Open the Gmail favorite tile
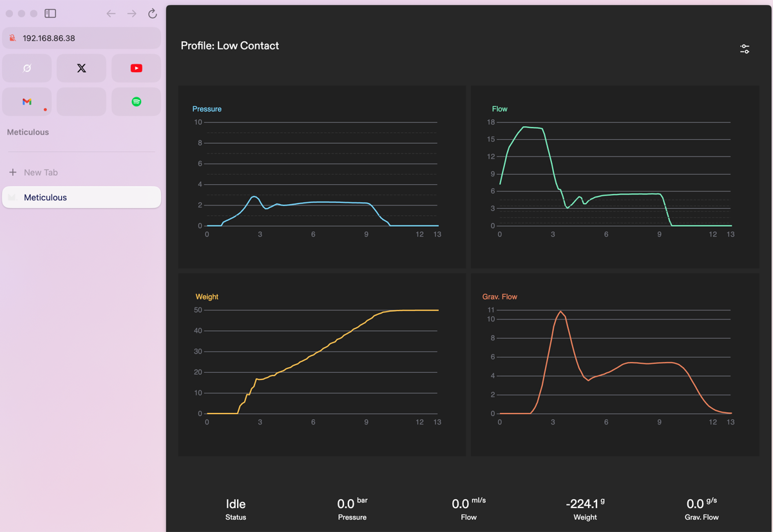Viewport: 773px width, 532px height. pyautogui.click(x=27, y=102)
